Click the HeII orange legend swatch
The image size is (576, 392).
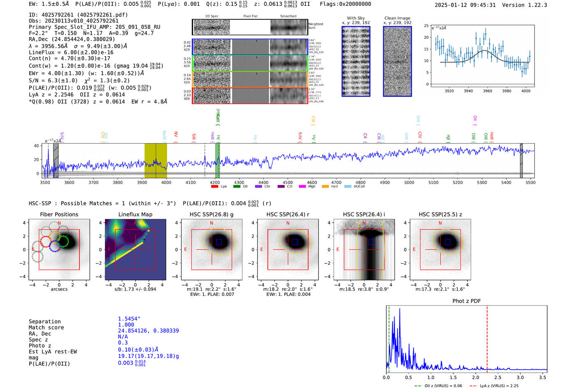(325, 186)
